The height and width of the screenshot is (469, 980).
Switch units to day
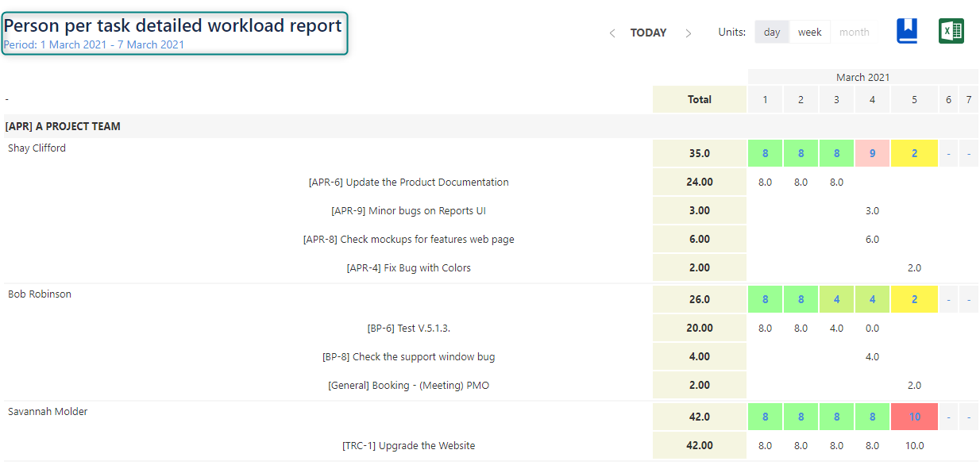(771, 33)
